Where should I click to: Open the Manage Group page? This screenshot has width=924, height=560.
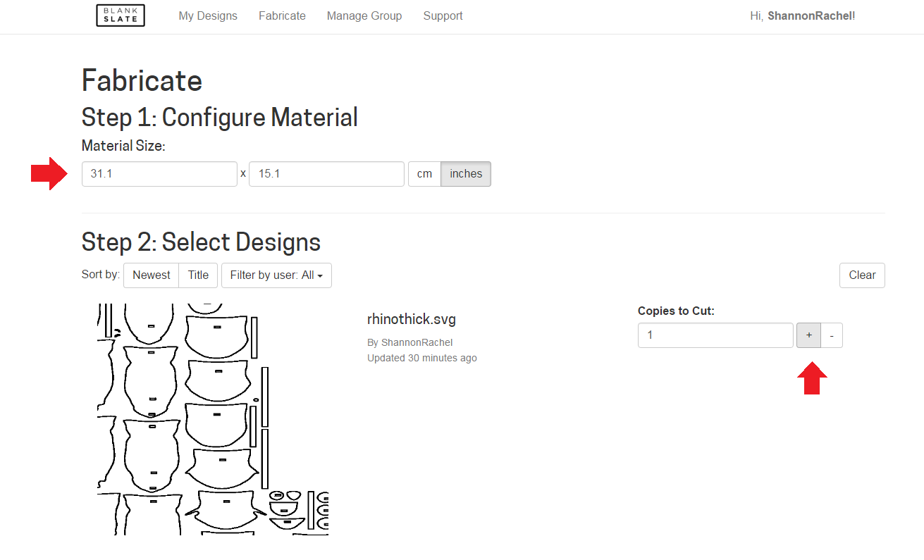[x=364, y=15]
